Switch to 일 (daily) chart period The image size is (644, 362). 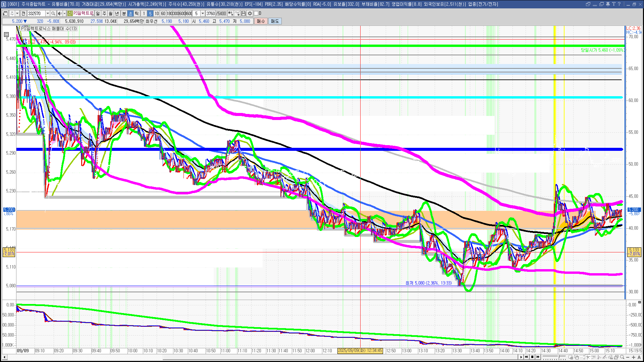(x=98, y=13)
